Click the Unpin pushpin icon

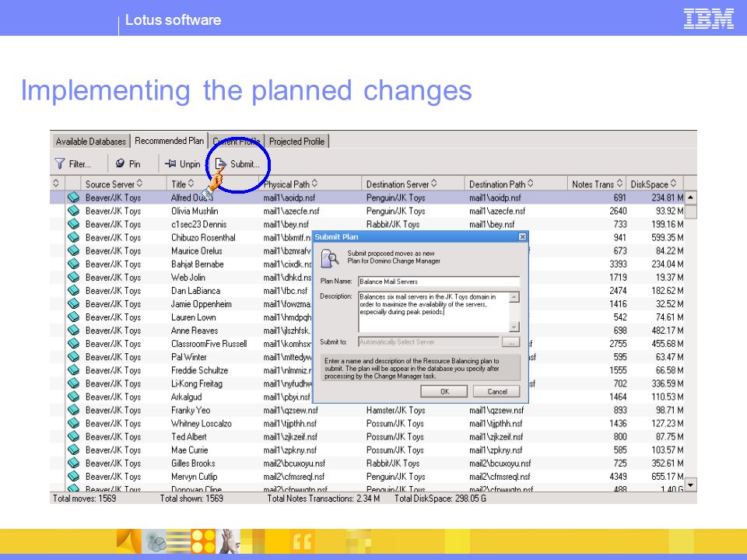(x=170, y=164)
